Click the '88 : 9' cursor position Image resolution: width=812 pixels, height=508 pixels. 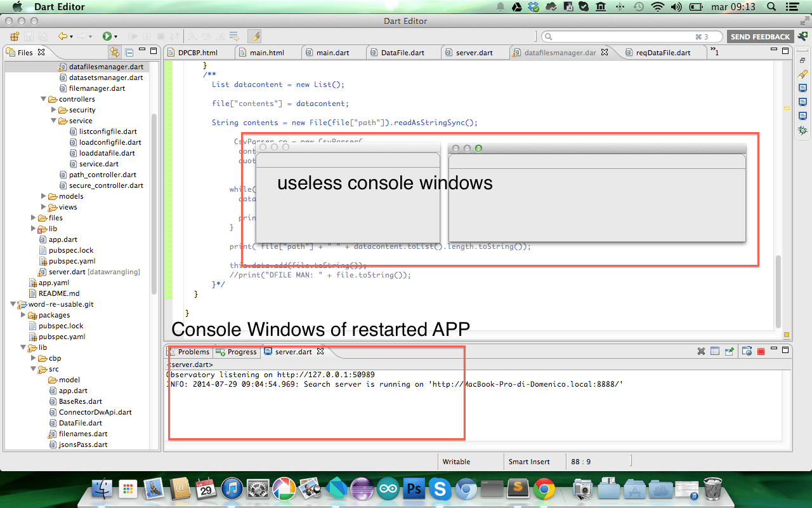tap(581, 462)
